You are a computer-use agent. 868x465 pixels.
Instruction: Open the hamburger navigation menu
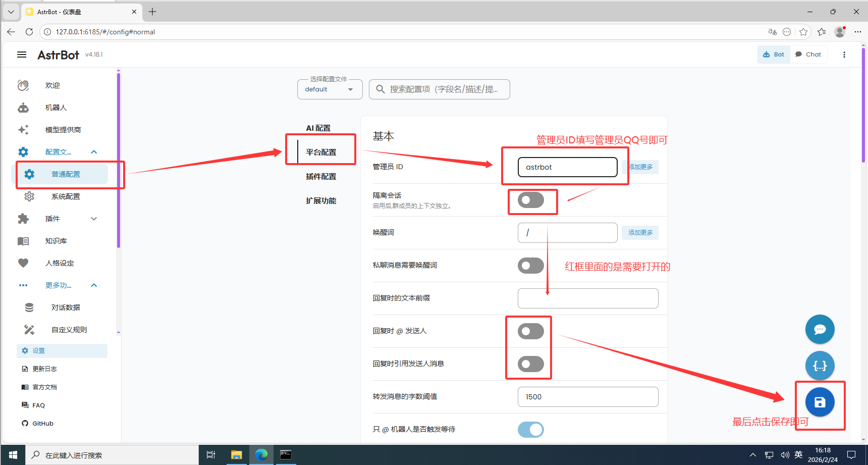coord(22,55)
